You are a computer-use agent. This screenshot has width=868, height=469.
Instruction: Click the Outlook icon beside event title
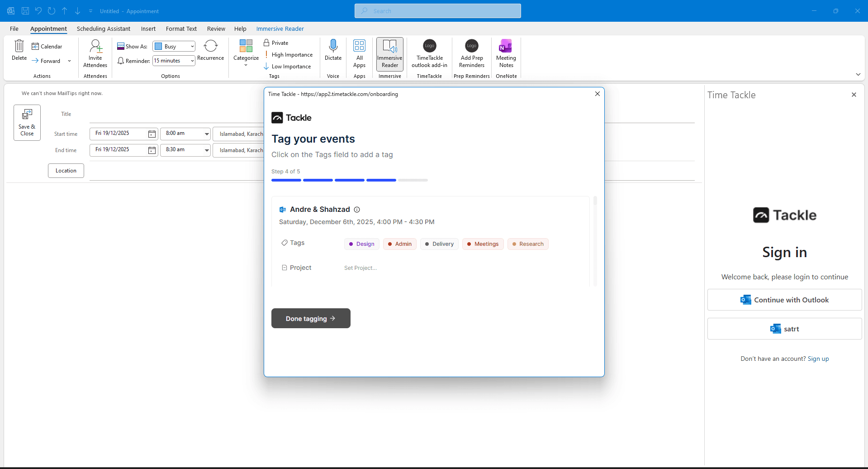tap(283, 210)
